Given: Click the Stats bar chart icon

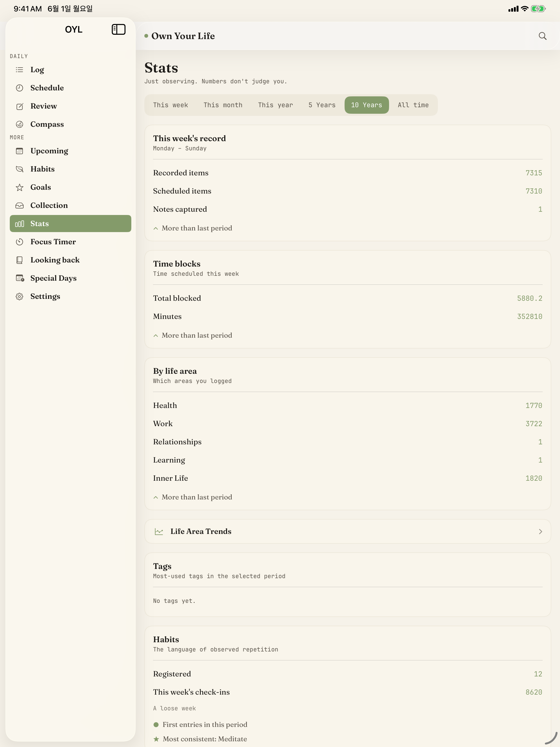Looking at the screenshot, I should point(20,224).
